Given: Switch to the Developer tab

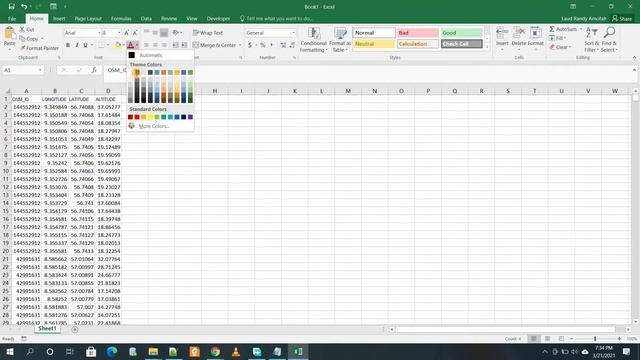Looking at the screenshot, I should tap(218, 19).
